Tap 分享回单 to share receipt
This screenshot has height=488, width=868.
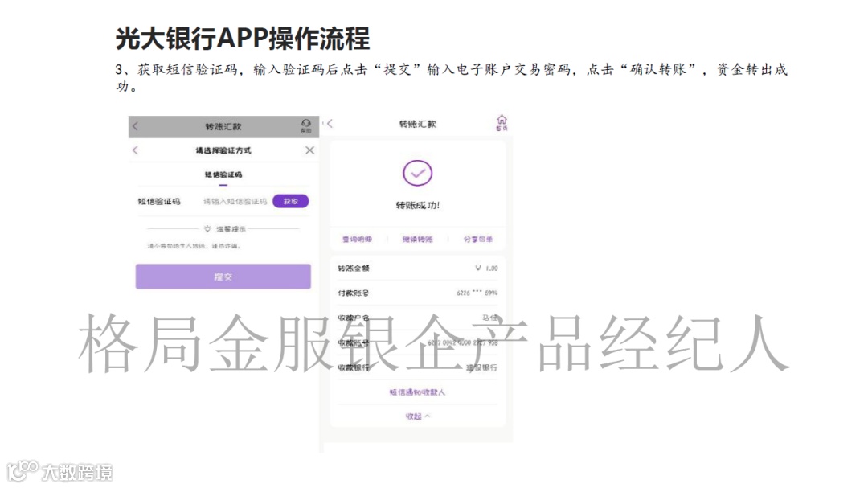point(477,240)
